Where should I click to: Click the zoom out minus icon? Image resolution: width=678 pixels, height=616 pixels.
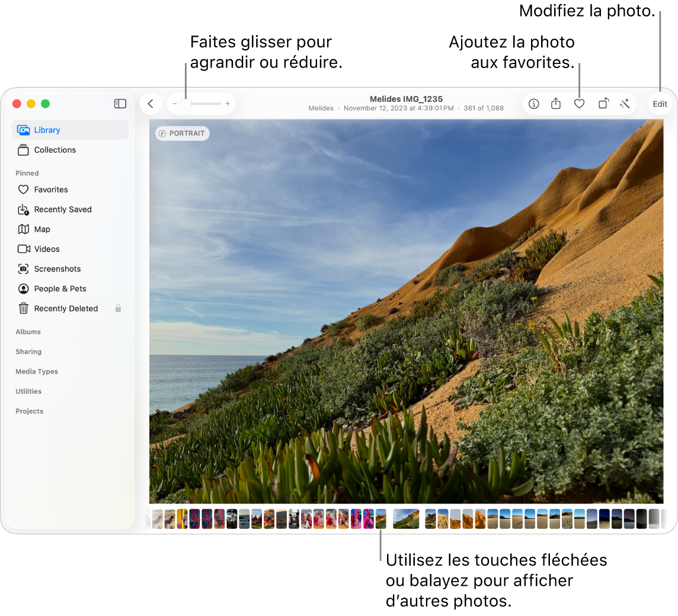[x=175, y=104]
